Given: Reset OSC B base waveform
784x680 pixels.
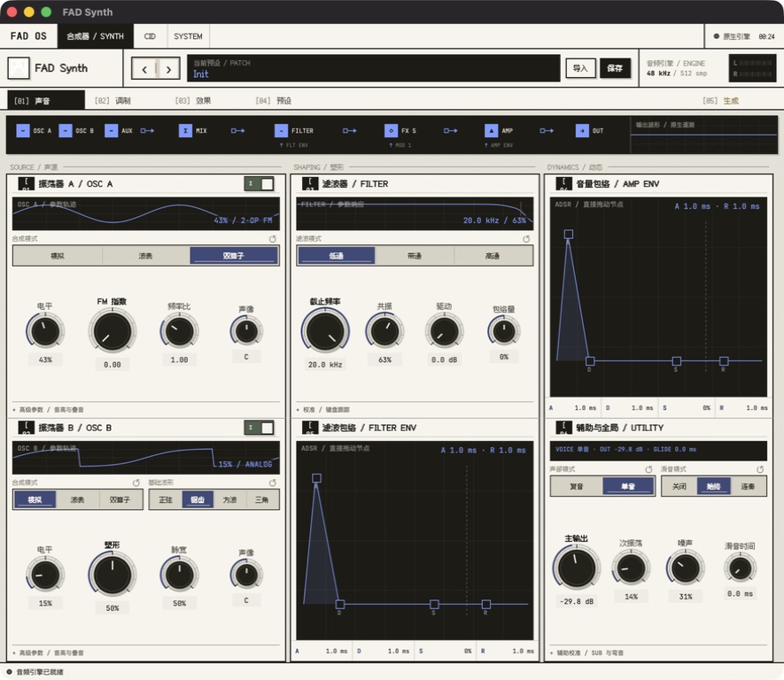Looking at the screenshot, I should [273, 483].
